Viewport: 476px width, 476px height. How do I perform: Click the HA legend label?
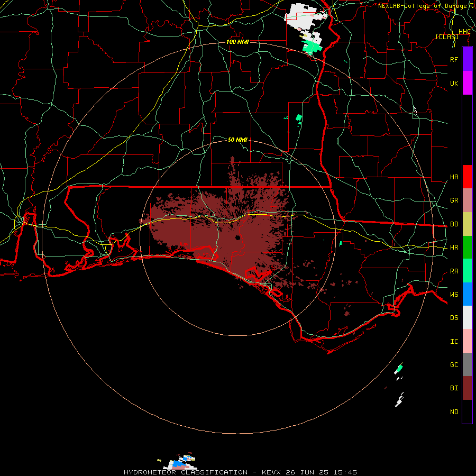click(x=454, y=177)
